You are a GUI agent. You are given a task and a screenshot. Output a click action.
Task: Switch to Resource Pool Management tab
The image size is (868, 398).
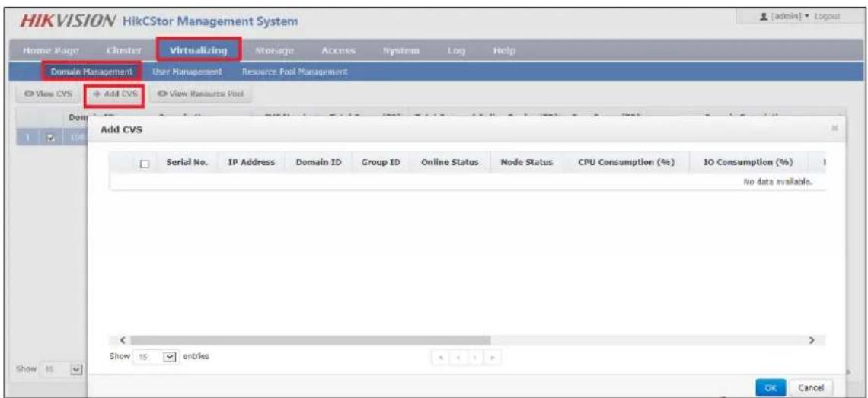coord(295,72)
